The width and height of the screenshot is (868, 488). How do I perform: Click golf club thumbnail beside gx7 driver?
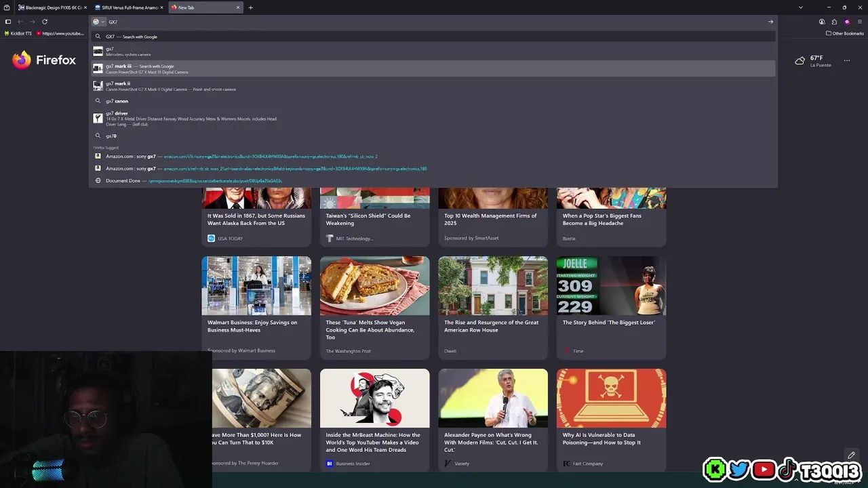point(98,119)
